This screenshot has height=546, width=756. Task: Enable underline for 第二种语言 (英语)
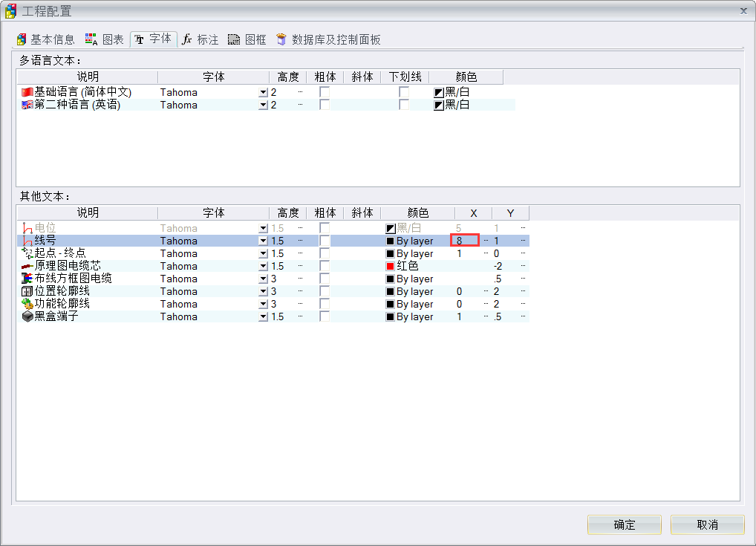(404, 105)
